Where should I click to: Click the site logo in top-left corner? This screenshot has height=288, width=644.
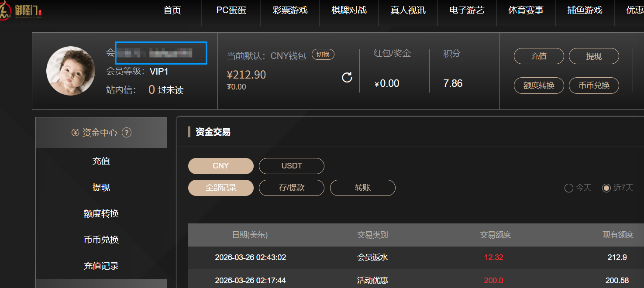(x=22, y=10)
